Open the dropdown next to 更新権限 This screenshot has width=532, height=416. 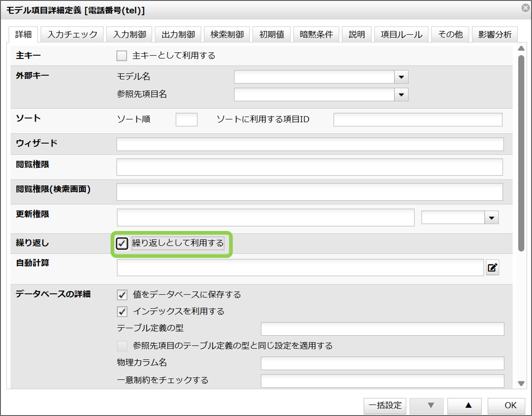pyautogui.click(x=491, y=218)
